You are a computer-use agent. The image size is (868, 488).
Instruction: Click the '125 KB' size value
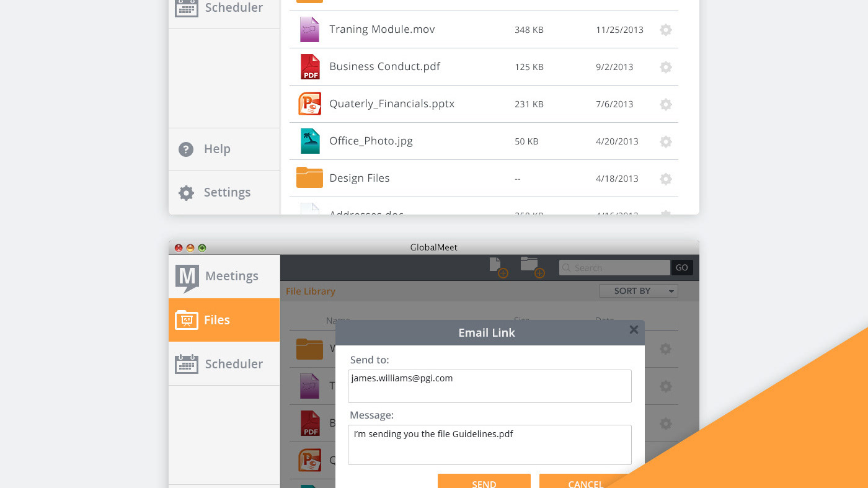click(529, 67)
